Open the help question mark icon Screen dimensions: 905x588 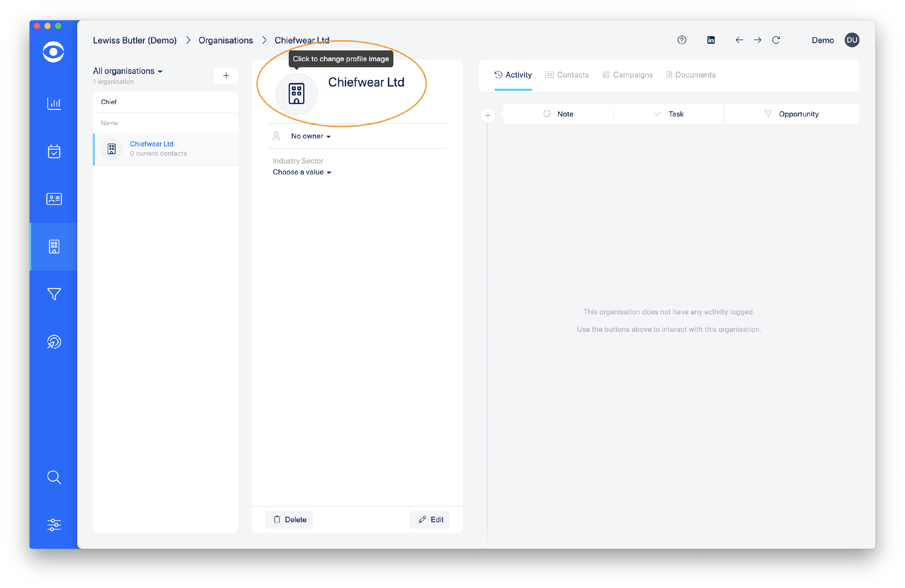[x=681, y=40]
